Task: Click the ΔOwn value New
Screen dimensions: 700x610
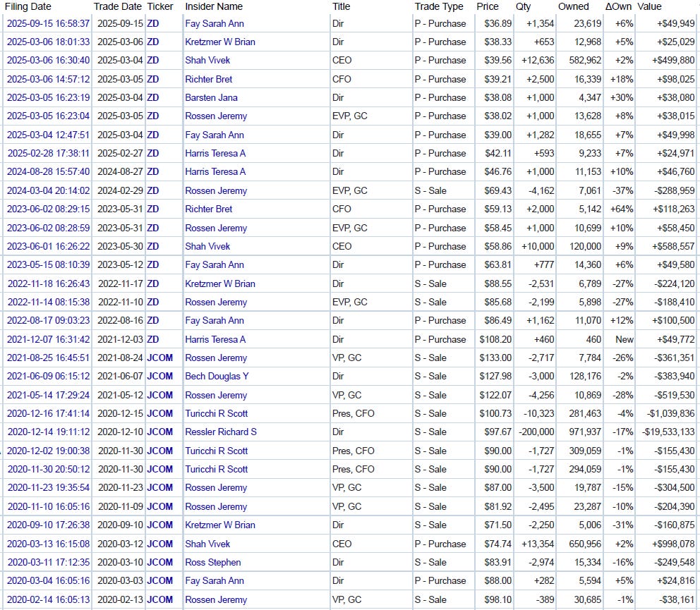Action: pyautogui.click(x=624, y=339)
